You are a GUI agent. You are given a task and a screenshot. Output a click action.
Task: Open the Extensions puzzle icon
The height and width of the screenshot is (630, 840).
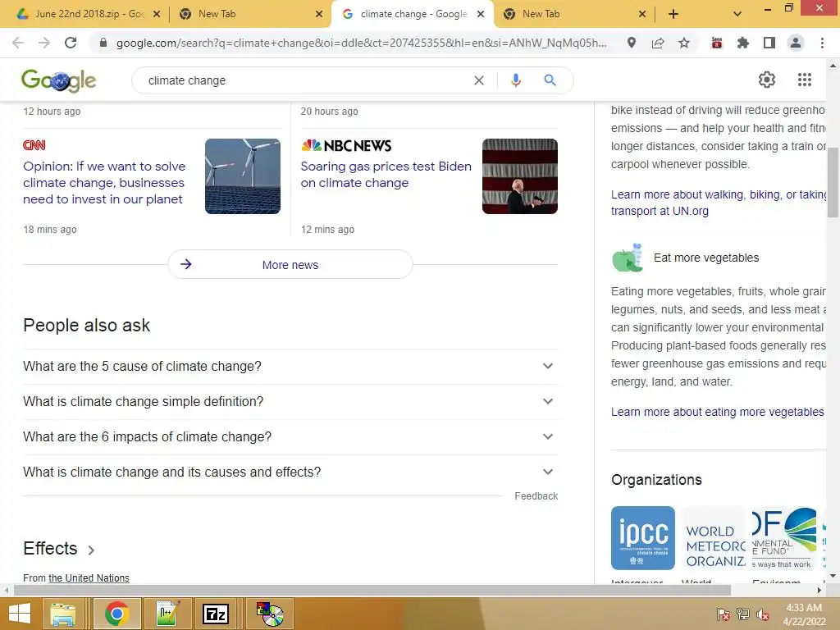coord(742,43)
